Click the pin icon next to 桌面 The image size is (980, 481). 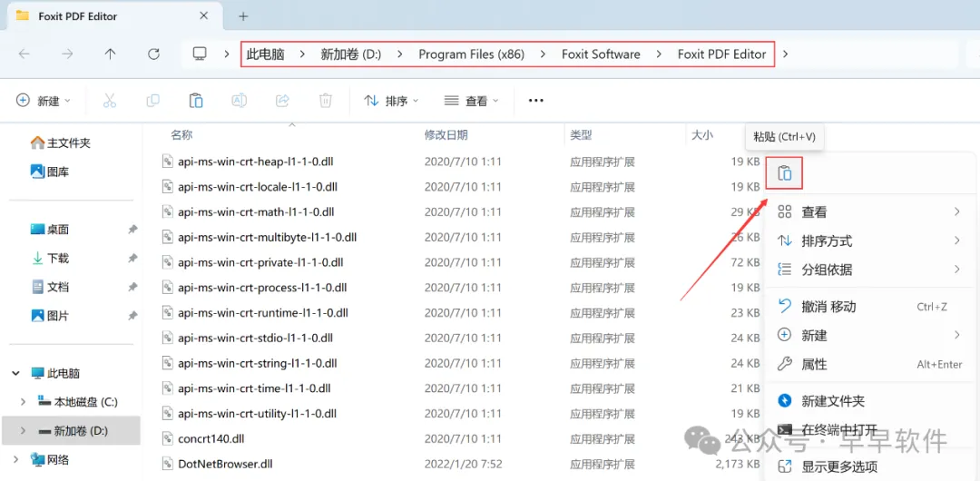(x=132, y=231)
